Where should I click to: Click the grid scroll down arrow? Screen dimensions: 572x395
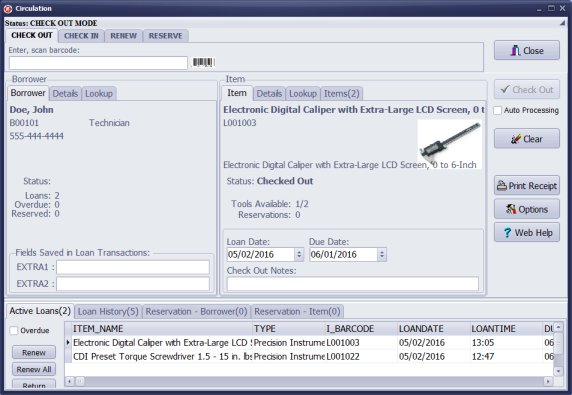tap(558, 371)
